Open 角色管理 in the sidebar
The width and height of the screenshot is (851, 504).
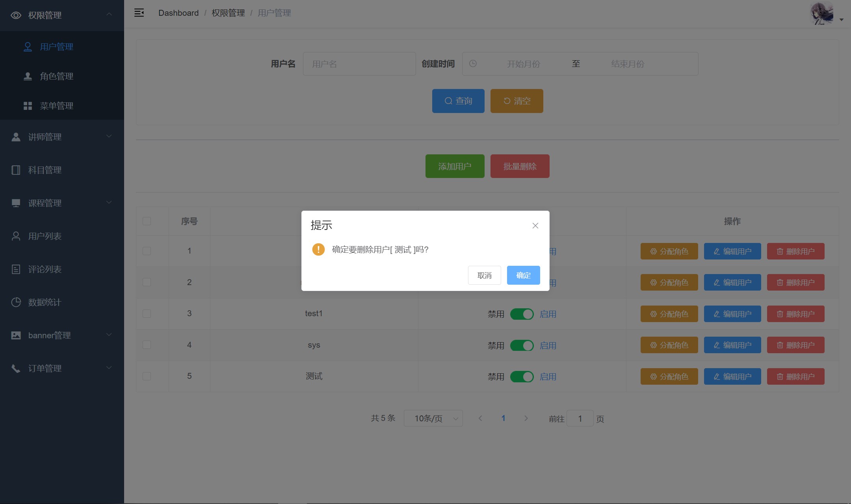56,76
